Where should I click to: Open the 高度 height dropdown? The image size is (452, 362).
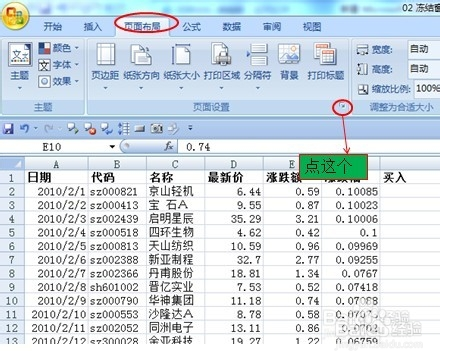tap(424, 69)
